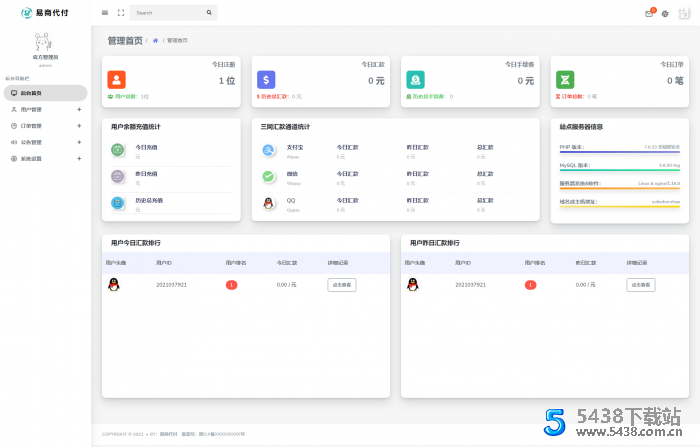The image size is (700, 447).
Task: Select 后台首页 in the sidebar
Action: pyautogui.click(x=44, y=92)
